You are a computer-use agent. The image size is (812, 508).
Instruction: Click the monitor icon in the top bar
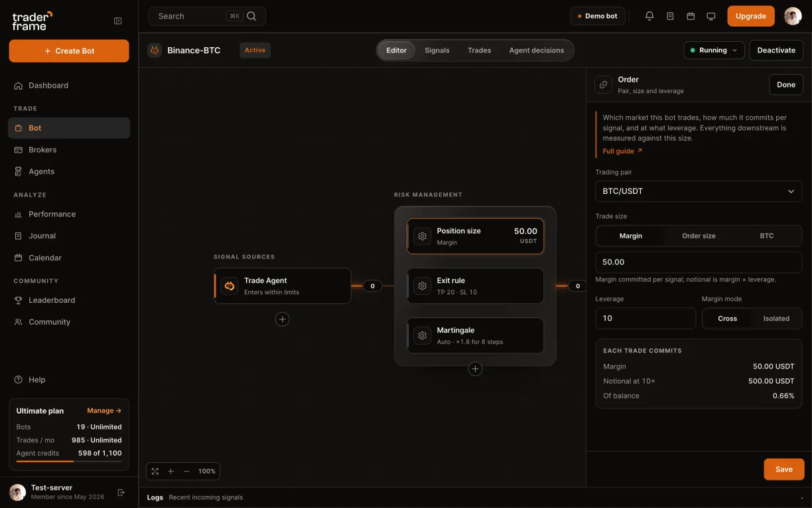[711, 16]
